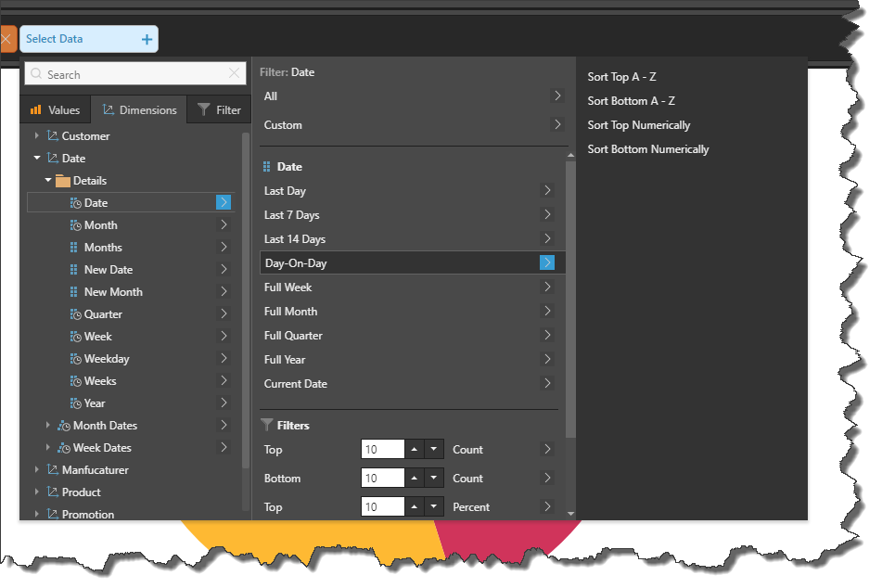Image resolution: width=882 pixels, height=588 pixels.
Task: Expand the Month Dates hierarchy
Action: tap(48, 426)
